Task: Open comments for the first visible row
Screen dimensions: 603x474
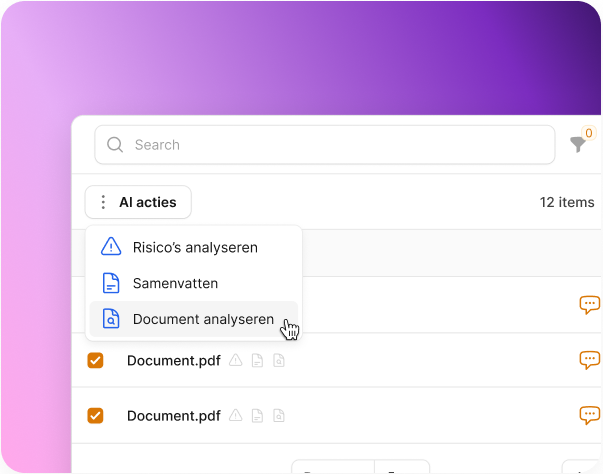Action: (589, 305)
